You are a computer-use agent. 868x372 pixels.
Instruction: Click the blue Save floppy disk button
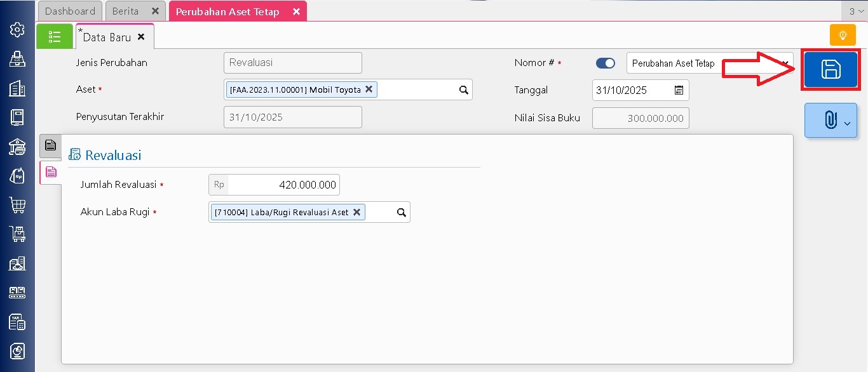point(831,69)
